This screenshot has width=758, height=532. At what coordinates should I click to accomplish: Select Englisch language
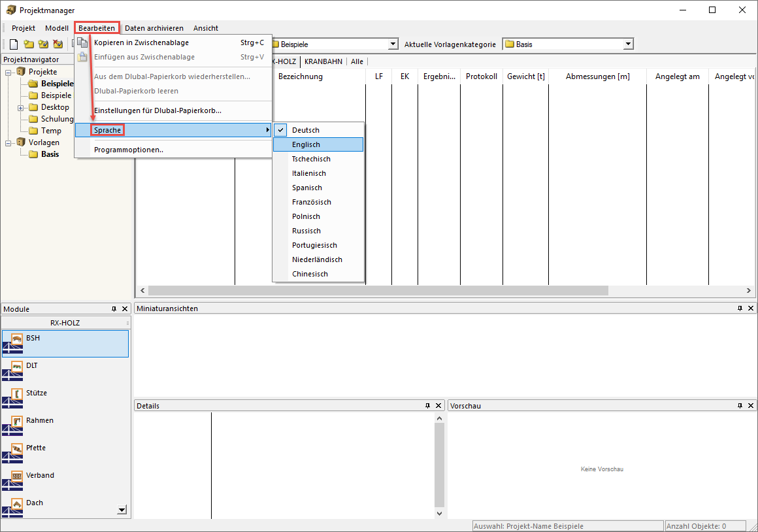pyautogui.click(x=318, y=144)
